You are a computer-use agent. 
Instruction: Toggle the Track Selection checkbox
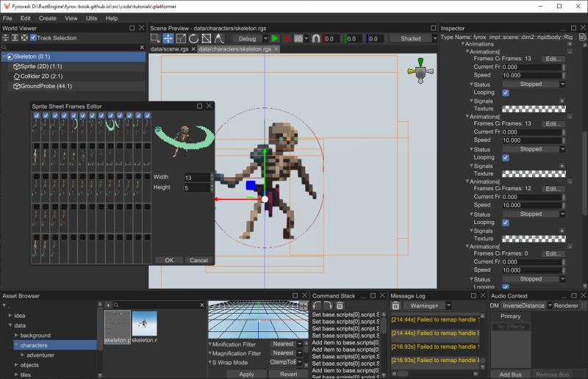[x=33, y=37]
